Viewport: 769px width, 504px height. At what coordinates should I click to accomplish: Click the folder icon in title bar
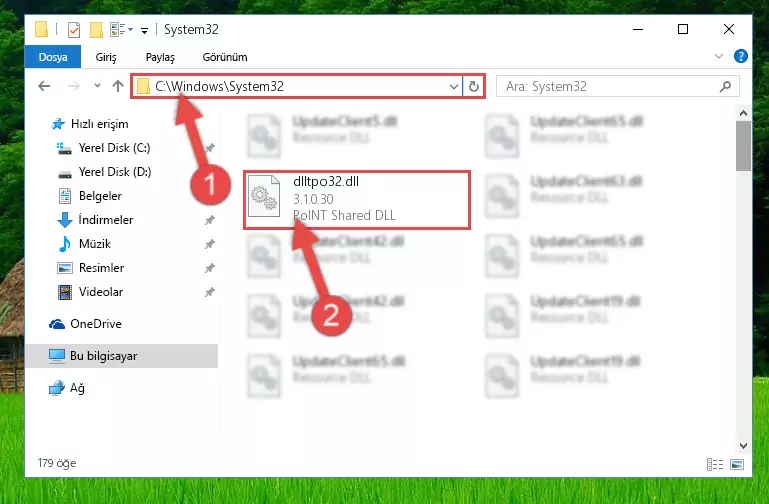(x=42, y=29)
